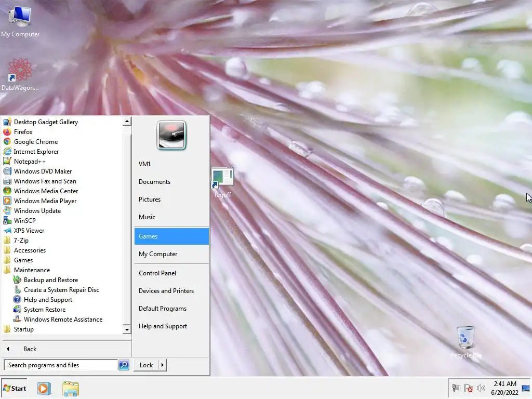
Task: Go Back to the main Start menu
Action: point(30,349)
